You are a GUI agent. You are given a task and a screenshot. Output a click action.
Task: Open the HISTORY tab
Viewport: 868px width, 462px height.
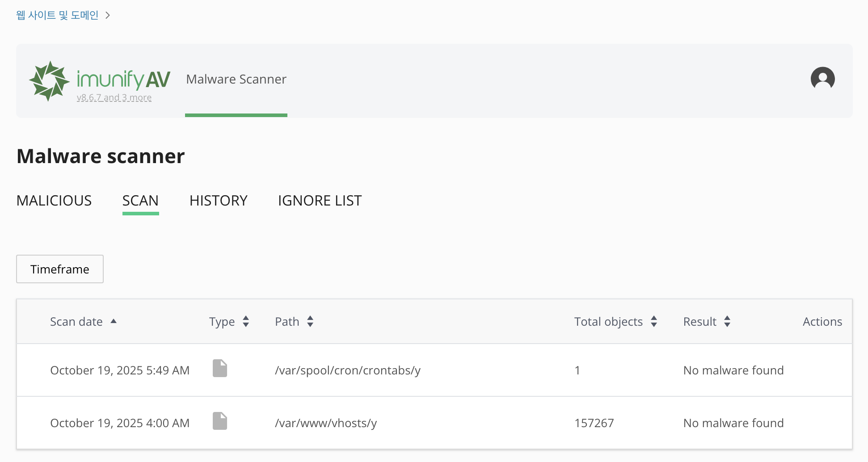click(x=218, y=201)
